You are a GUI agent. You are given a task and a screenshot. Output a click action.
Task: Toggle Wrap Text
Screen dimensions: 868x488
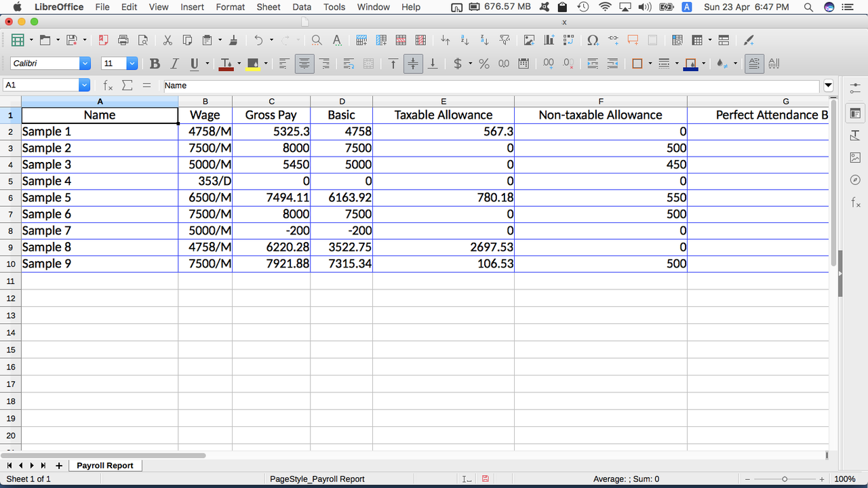(x=349, y=64)
